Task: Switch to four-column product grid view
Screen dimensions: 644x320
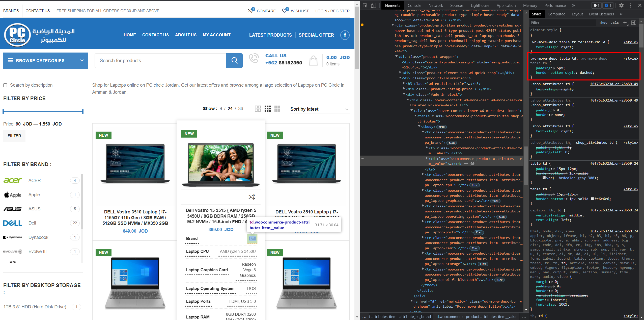Action: point(277,109)
